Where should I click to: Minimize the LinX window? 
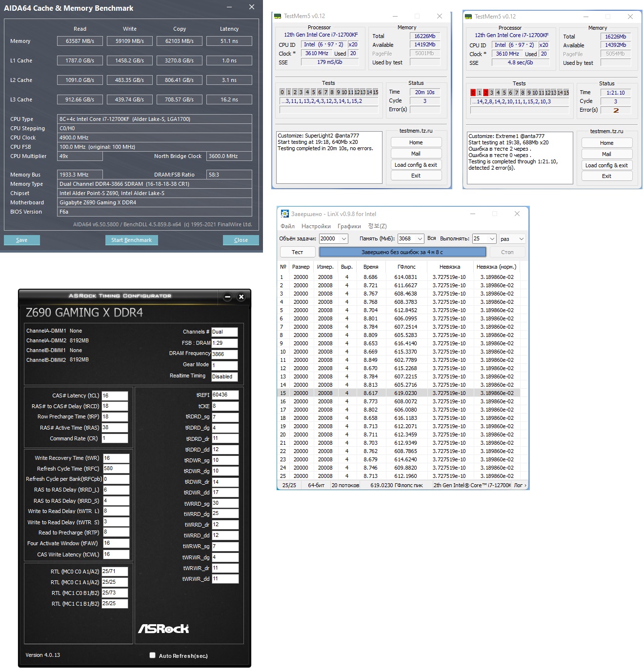pyautogui.click(x=473, y=214)
